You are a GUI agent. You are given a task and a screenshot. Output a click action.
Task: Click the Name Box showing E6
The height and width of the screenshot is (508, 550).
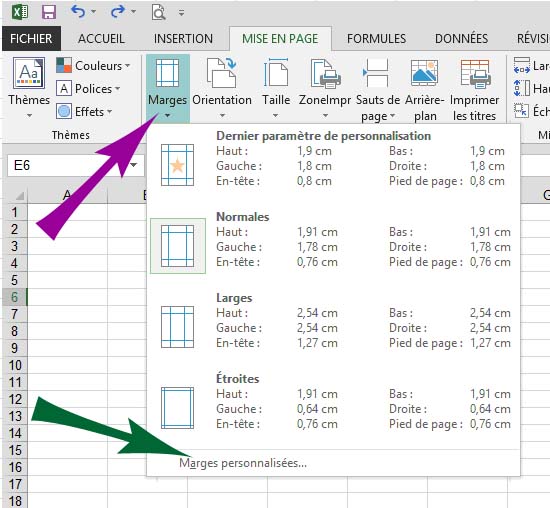[x=68, y=165]
